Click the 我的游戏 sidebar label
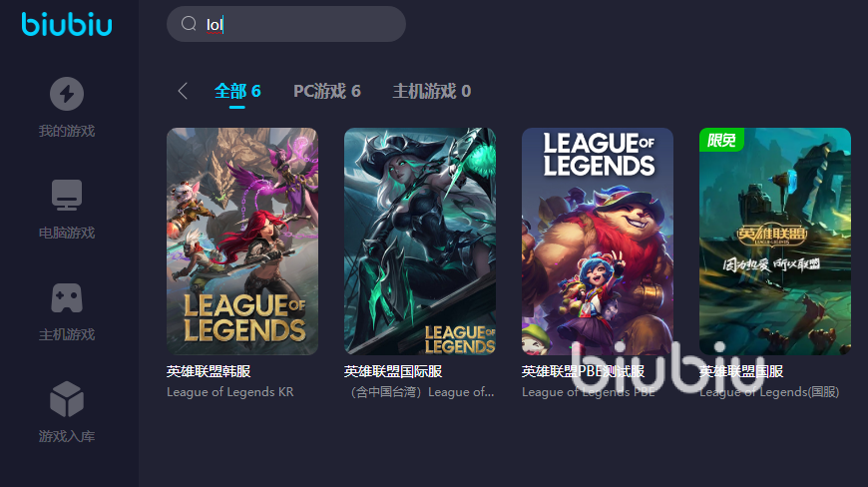The image size is (868, 487). (67, 131)
